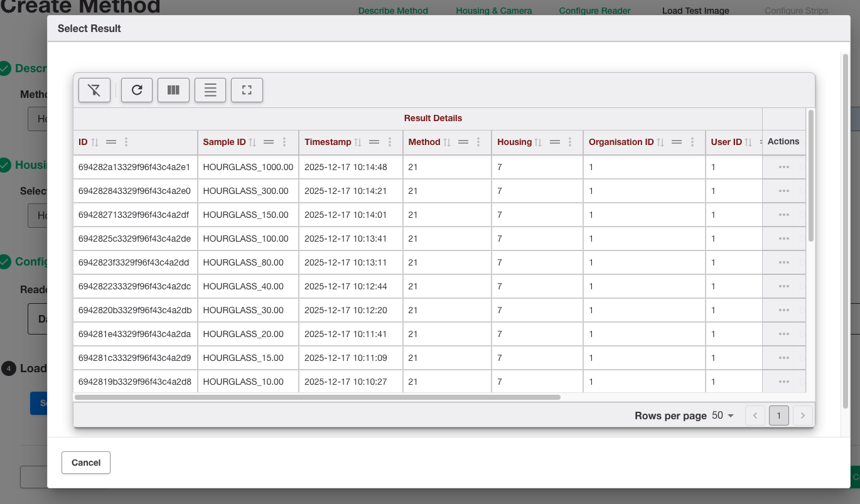Grab the Organisation ID column drag handle
Screen dimensions: 860x504
click(x=677, y=142)
